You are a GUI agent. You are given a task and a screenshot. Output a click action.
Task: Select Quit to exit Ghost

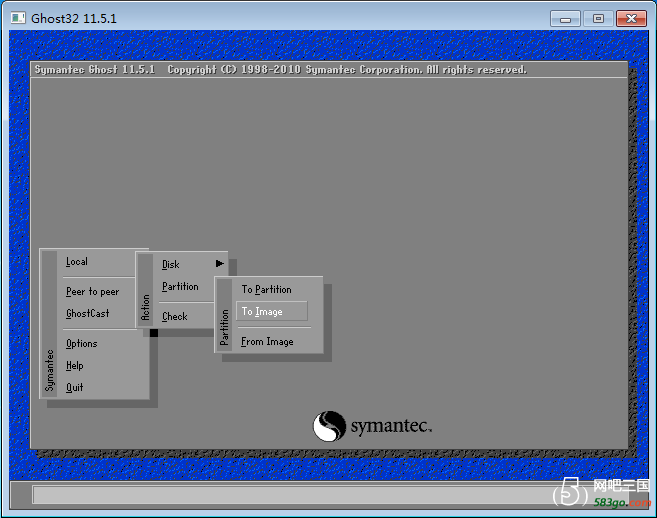pyautogui.click(x=75, y=387)
